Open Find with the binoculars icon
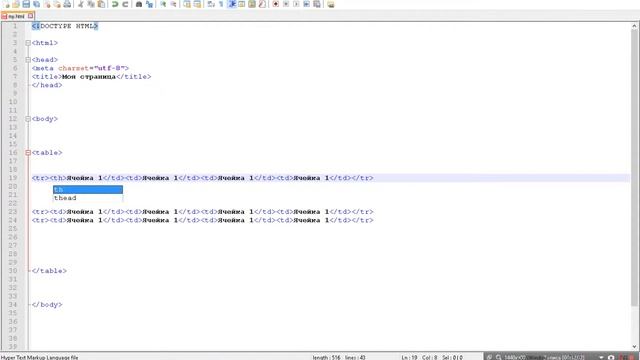The image size is (640, 360). pyautogui.click(x=139, y=4)
